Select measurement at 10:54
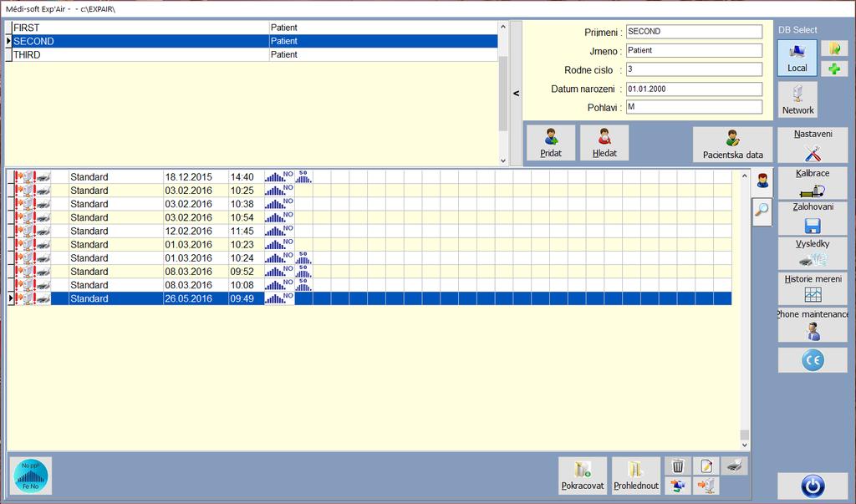856x504 pixels. click(x=369, y=217)
